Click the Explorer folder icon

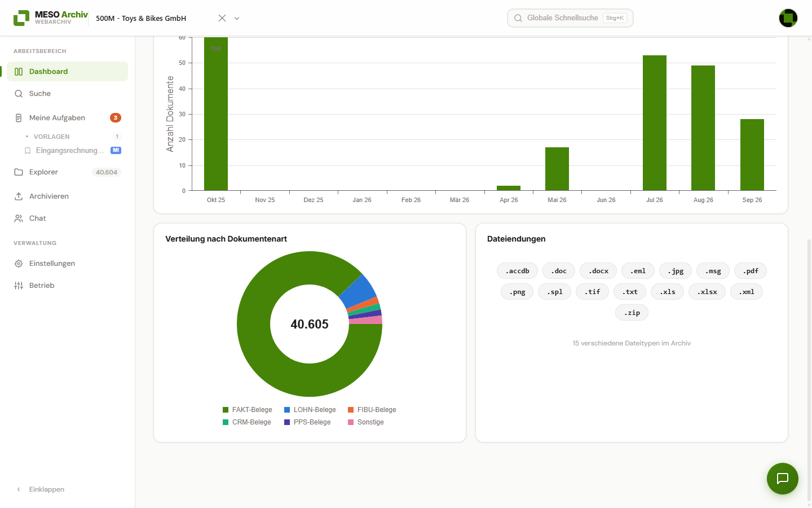[19, 172]
